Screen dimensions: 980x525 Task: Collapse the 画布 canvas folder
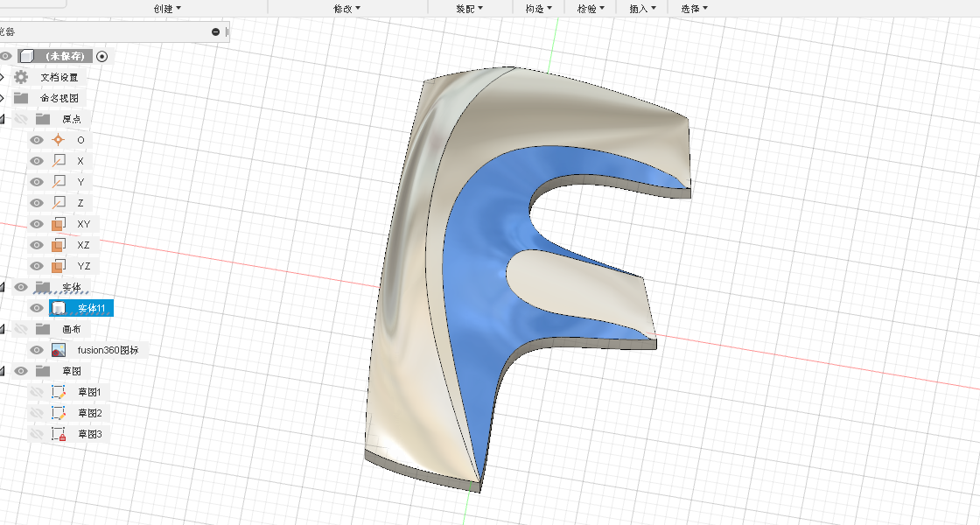(2, 329)
